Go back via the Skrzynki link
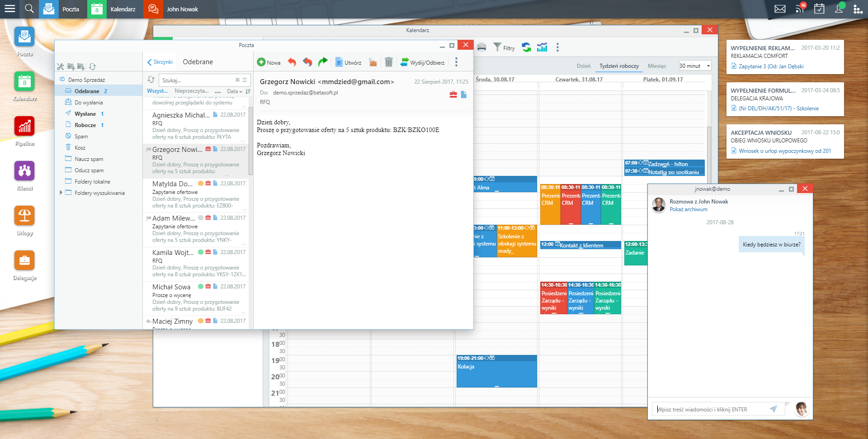The image size is (868, 439). pos(160,62)
